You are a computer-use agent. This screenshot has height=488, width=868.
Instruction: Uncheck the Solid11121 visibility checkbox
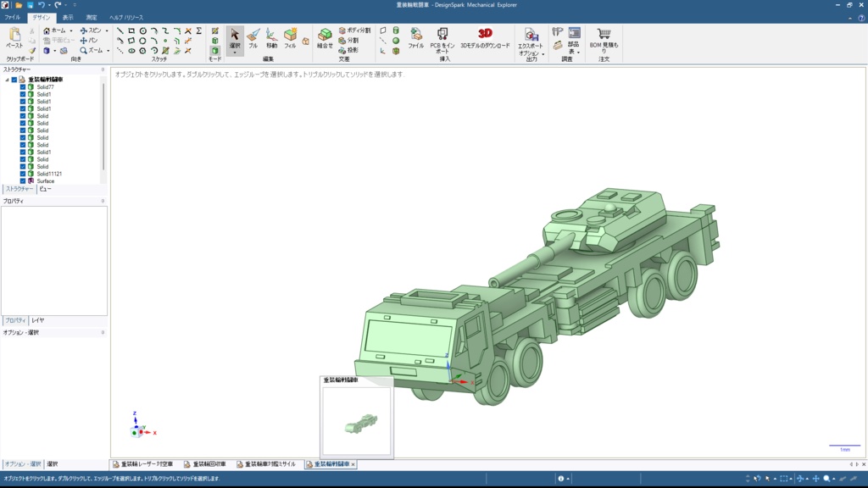(x=23, y=174)
